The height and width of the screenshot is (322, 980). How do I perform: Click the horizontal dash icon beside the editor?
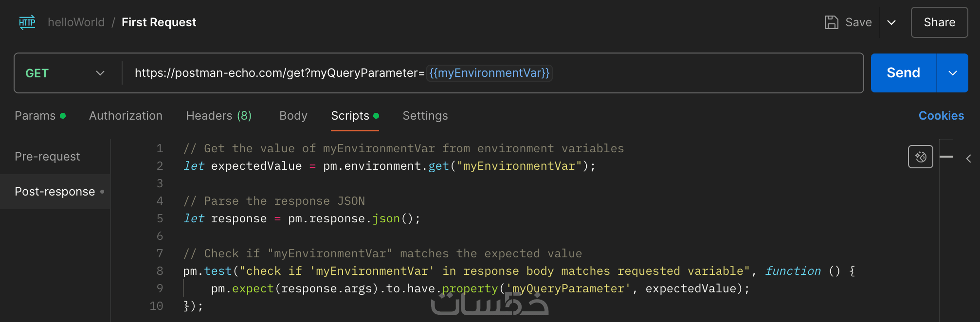946,157
